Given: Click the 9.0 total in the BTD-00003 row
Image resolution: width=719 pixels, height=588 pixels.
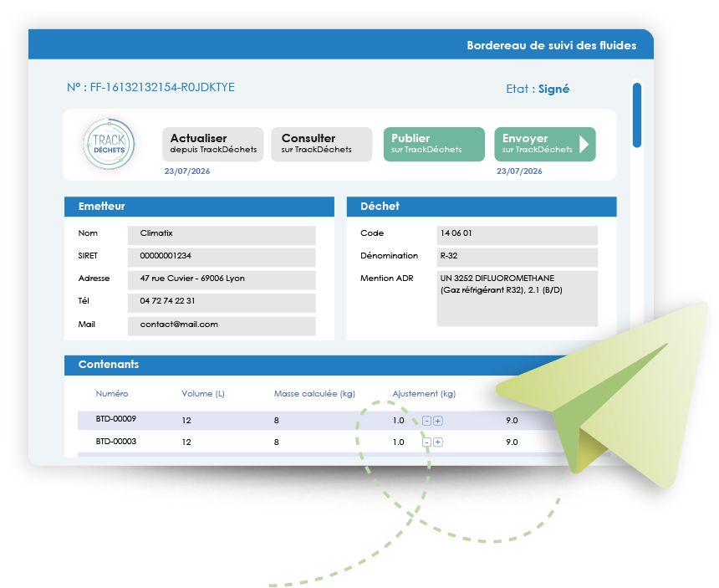Looking at the screenshot, I should 512,442.
